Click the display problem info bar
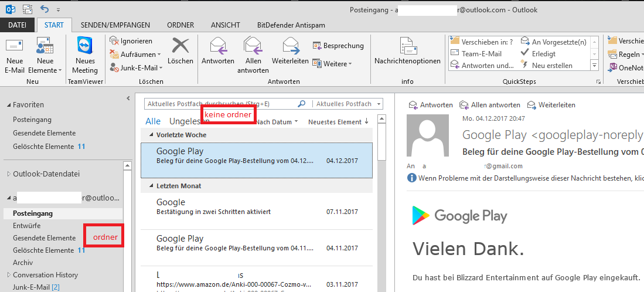The width and height of the screenshot is (644, 292). click(x=525, y=178)
